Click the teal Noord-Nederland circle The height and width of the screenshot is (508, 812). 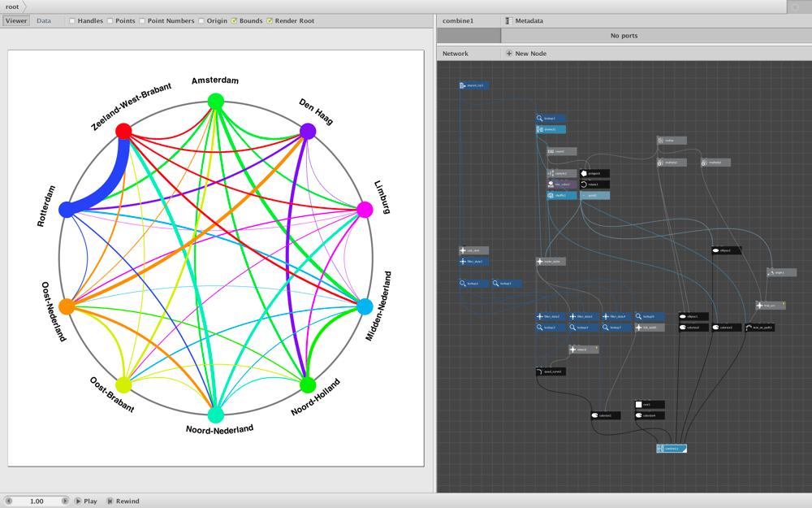click(x=216, y=415)
